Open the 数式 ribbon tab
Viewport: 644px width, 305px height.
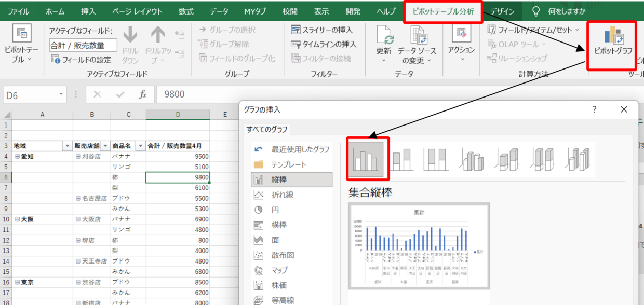click(186, 11)
